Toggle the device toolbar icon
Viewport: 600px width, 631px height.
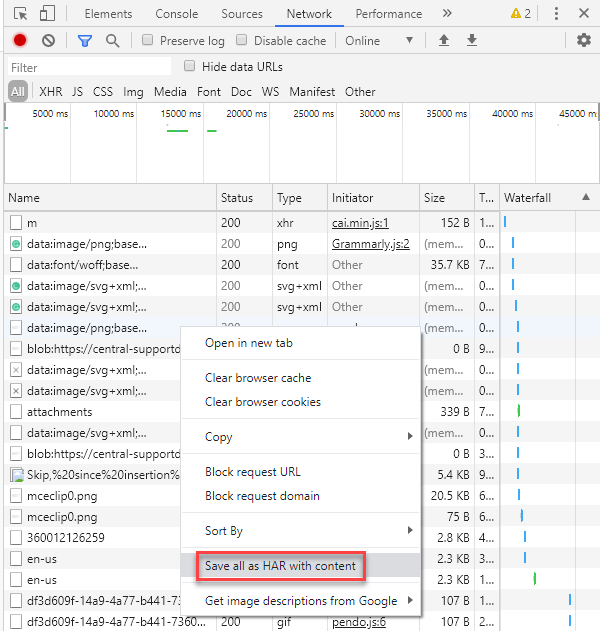(x=46, y=14)
